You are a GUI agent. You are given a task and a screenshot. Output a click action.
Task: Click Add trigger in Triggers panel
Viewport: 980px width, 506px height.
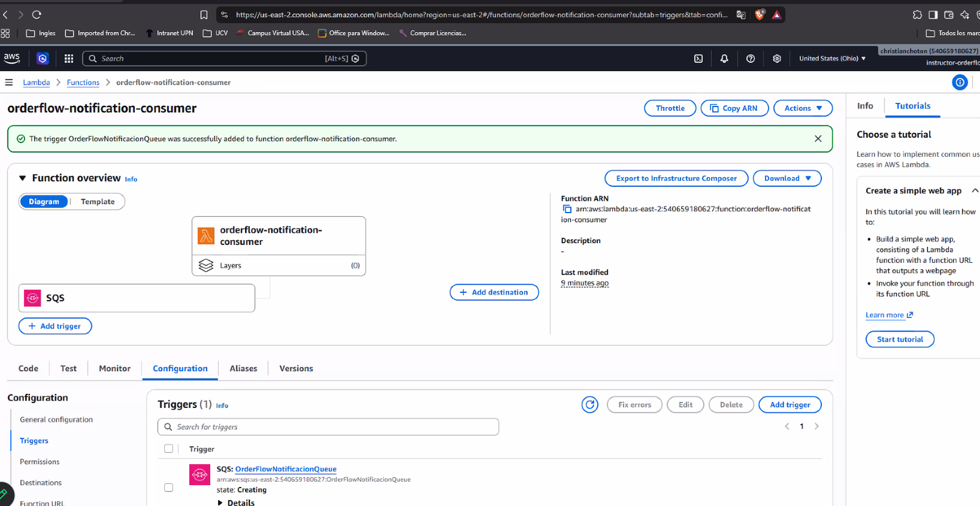790,404
